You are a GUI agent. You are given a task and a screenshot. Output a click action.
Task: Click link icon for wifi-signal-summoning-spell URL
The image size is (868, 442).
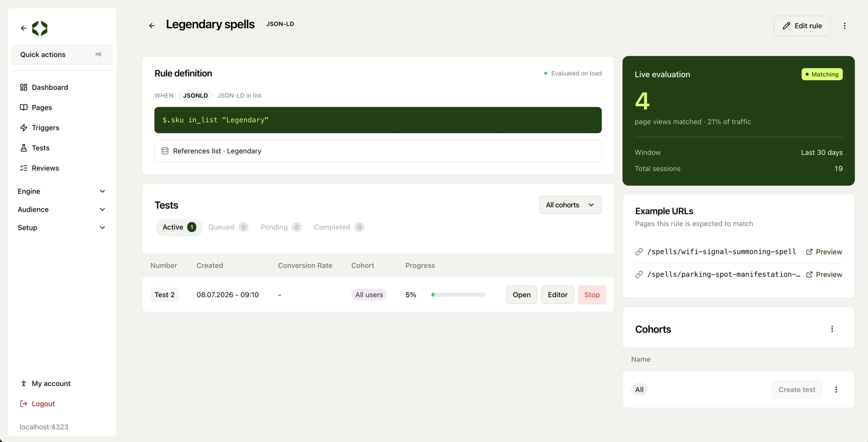[639, 252]
